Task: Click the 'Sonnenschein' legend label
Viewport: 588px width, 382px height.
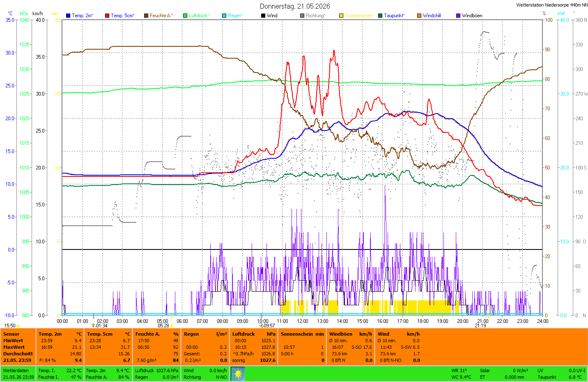Action: pyautogui.click(x=359, y=16)
